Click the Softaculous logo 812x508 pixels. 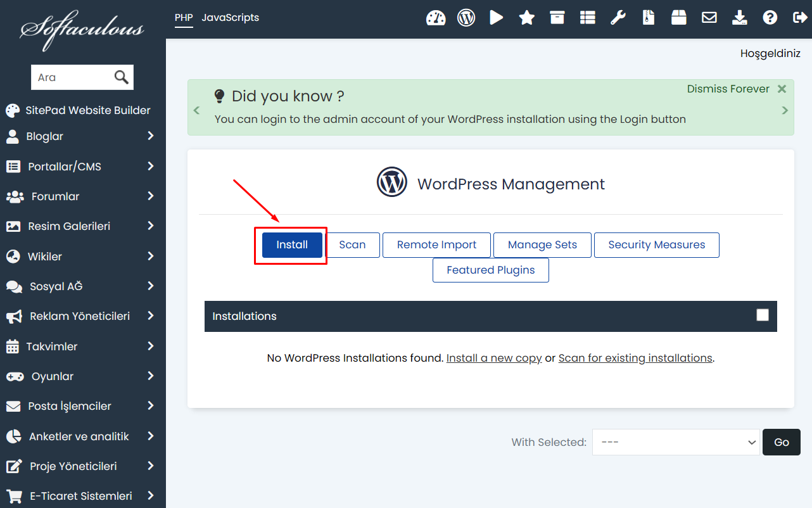[82, 29]
